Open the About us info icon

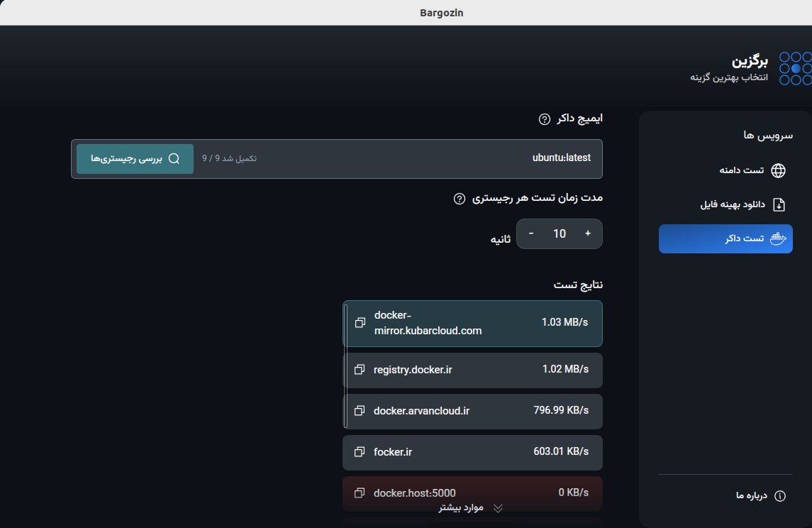point(779,496)
